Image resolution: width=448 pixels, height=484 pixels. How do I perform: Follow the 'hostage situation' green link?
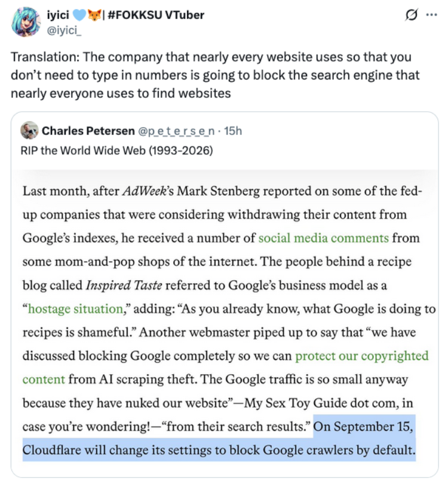[x=76, y=309]
